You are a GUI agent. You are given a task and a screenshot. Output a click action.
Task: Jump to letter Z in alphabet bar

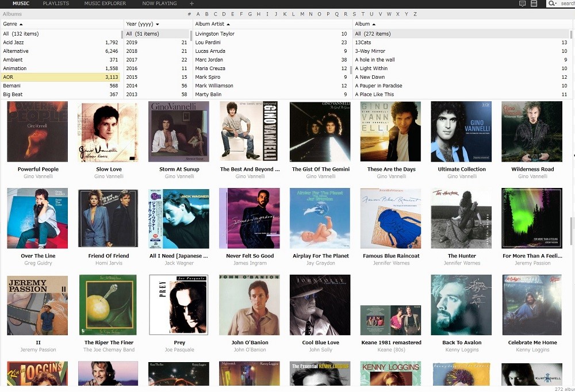tap(415, 14)
